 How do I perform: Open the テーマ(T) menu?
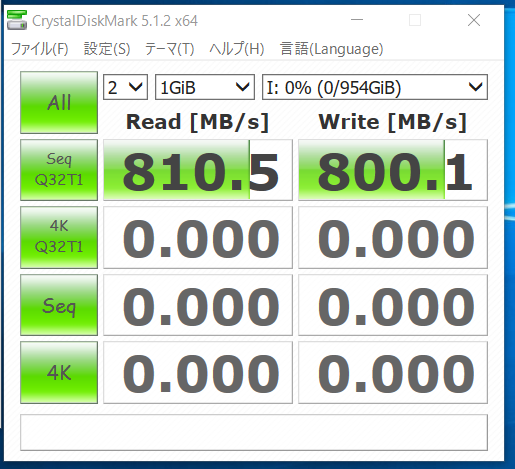[x=169, y=49]
